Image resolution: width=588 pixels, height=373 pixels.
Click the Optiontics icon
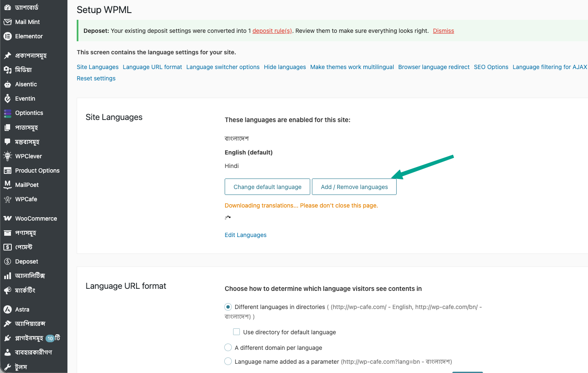(x=8, y=113)
